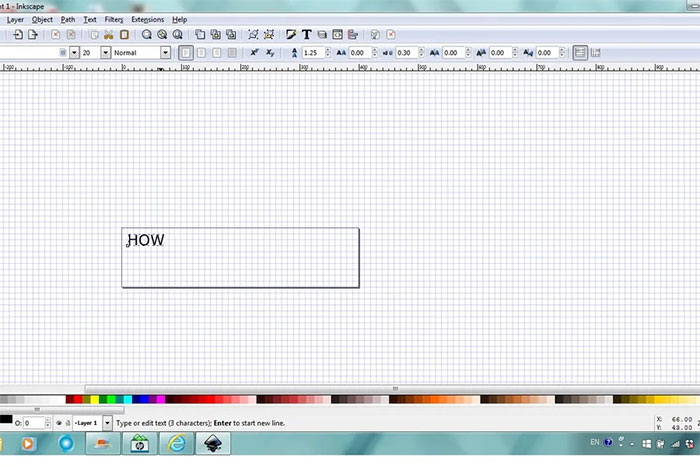This screenshot has height=467, width=700.
Task: Click the Zoom to fit selection icon
Action: coord(146,34)
